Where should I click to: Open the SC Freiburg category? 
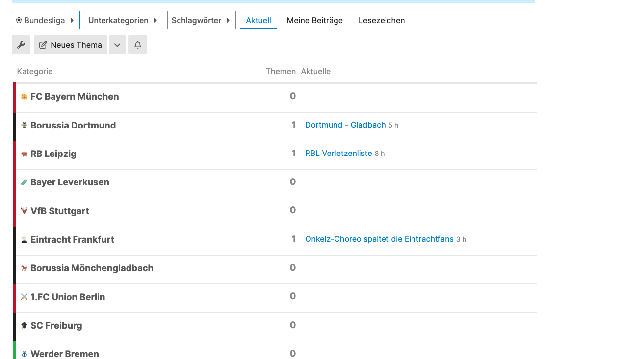[x=56, y=325]
